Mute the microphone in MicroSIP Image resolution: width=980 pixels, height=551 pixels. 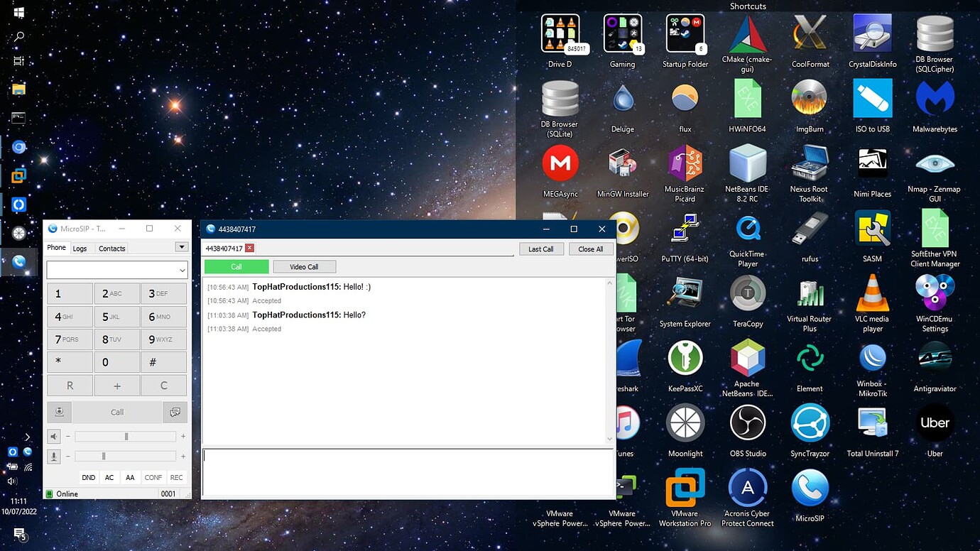[x=54, y=456]
